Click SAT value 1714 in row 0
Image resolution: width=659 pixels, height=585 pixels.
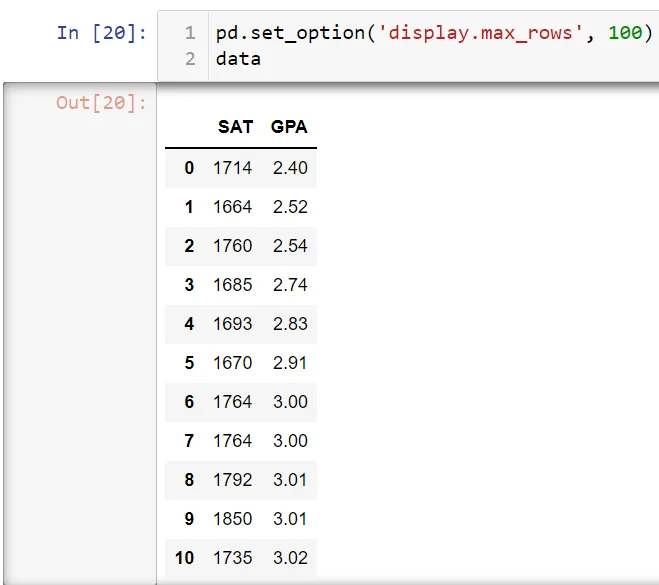[x=233, y=168]
